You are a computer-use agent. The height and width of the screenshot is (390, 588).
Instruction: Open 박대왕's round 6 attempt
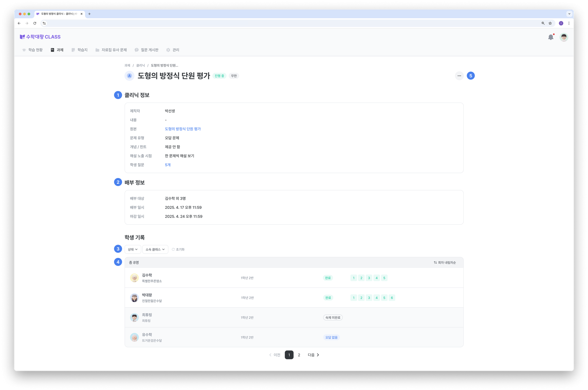(392, 298)
